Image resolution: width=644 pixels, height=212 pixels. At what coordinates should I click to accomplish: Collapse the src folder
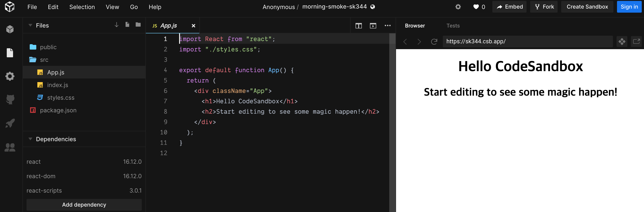pyautogui.click(x=84, y=60)
